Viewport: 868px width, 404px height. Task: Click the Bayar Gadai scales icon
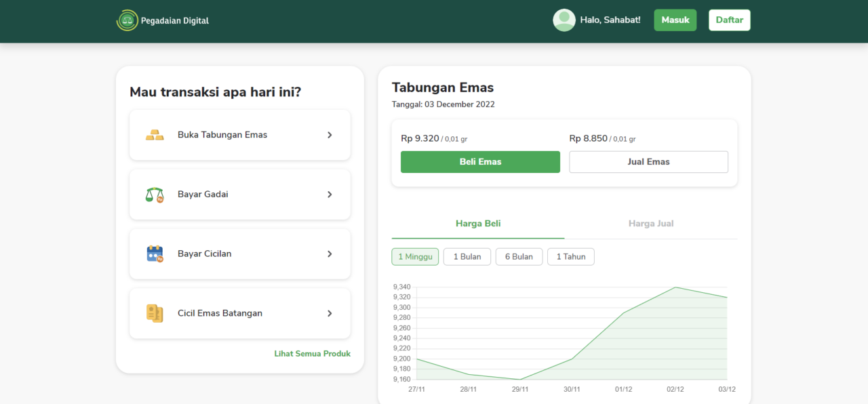155,195
